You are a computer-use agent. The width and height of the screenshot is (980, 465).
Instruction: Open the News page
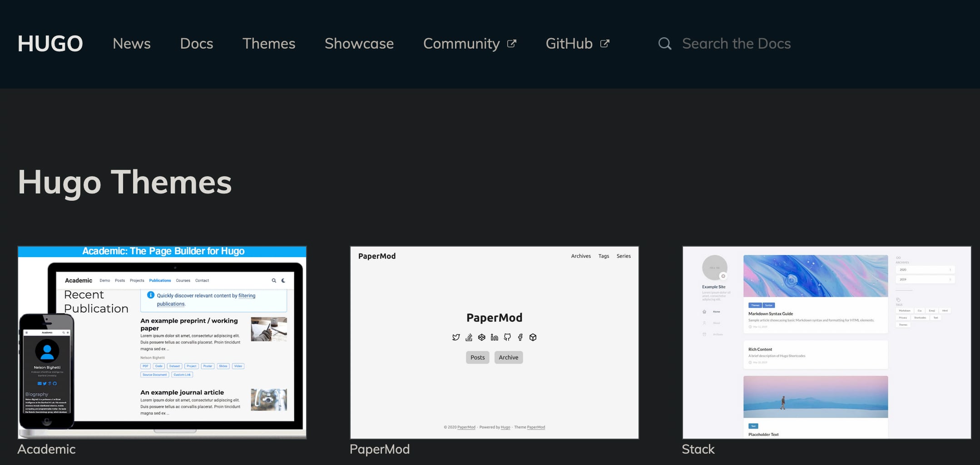(131, 44)
